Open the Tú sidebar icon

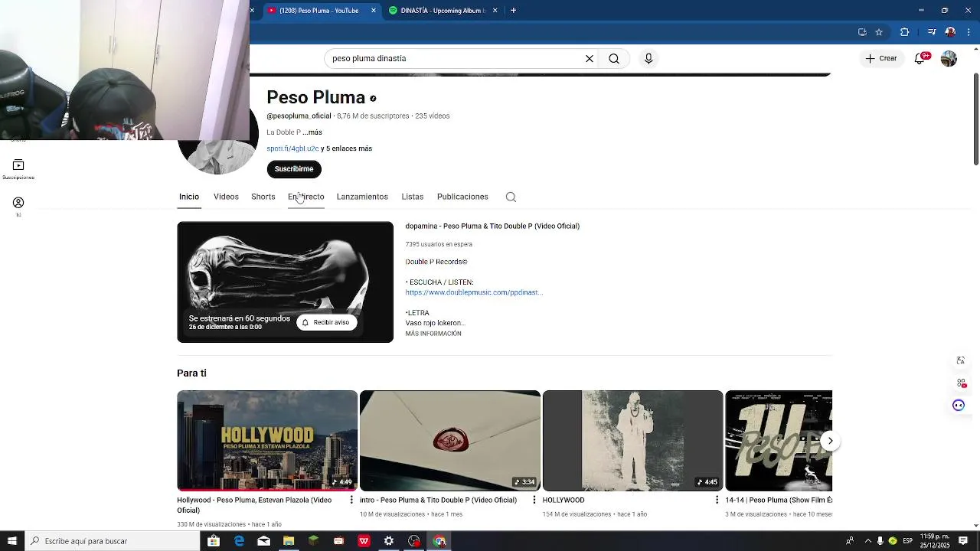point(18,207)
